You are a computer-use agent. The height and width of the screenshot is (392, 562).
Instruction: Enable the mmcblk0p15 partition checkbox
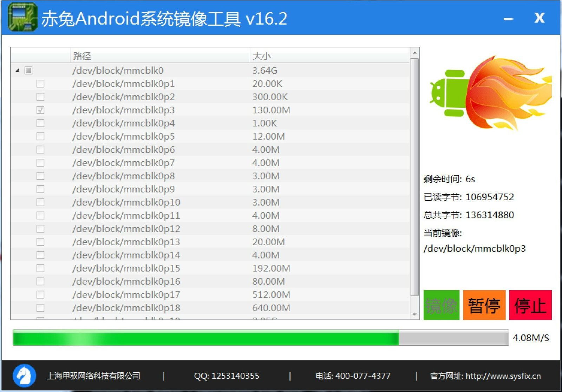[x=40, y=268]
